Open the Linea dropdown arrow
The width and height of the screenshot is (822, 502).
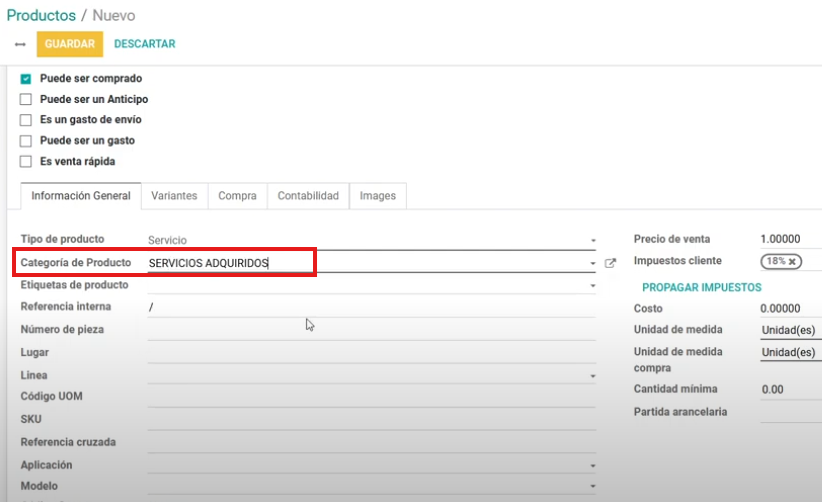point(592,376)
